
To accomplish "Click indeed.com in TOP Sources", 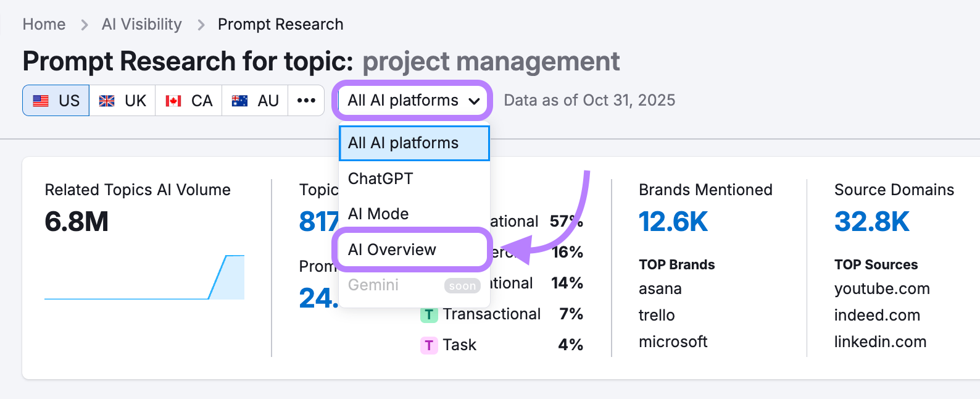I will (877, 316).
